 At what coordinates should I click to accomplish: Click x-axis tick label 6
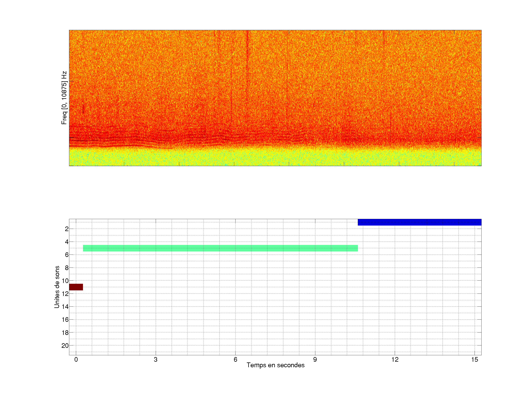click(235, 359)
